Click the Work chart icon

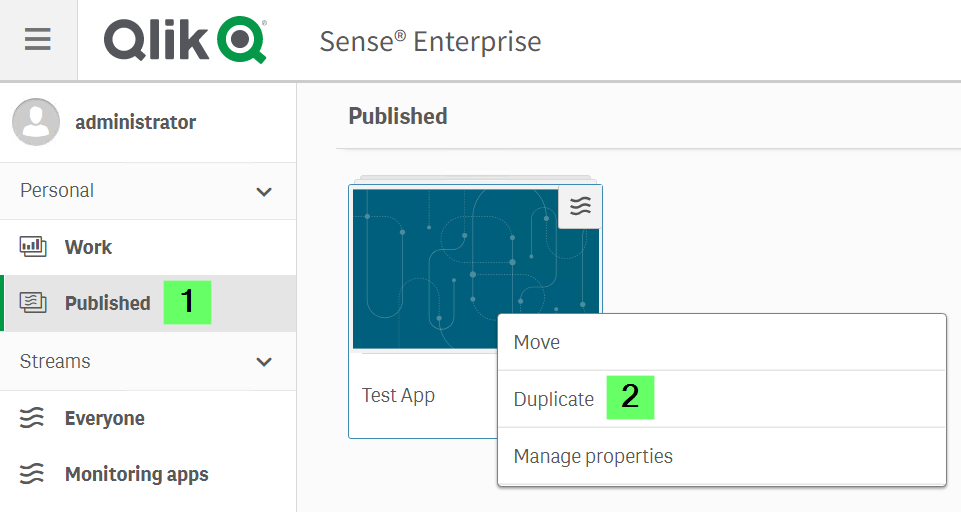coord(33,246)
